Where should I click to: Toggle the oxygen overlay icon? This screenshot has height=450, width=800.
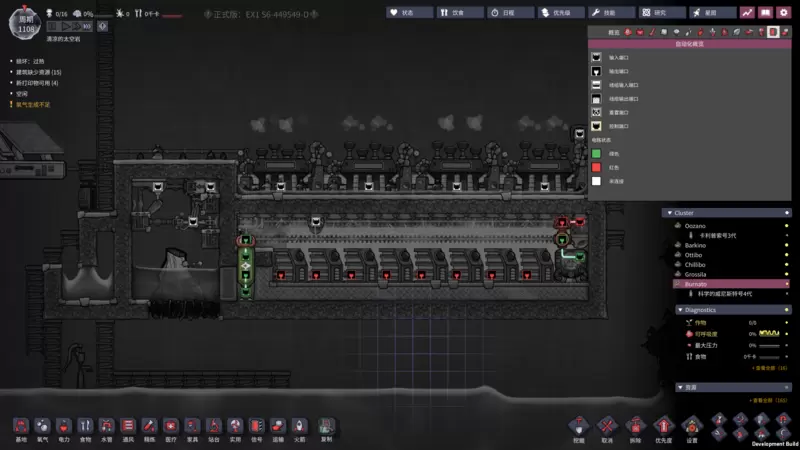click(628, 32)
